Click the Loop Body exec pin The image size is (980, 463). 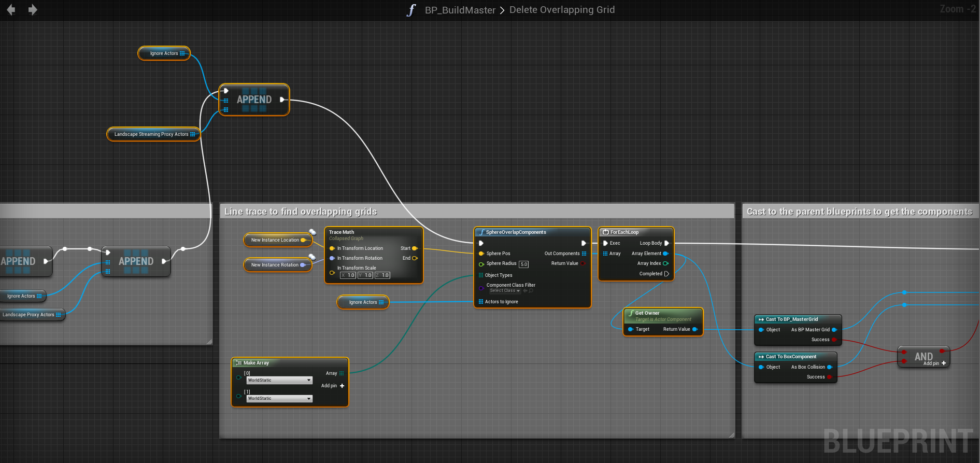pyautogui.click(x=666, y=243)
